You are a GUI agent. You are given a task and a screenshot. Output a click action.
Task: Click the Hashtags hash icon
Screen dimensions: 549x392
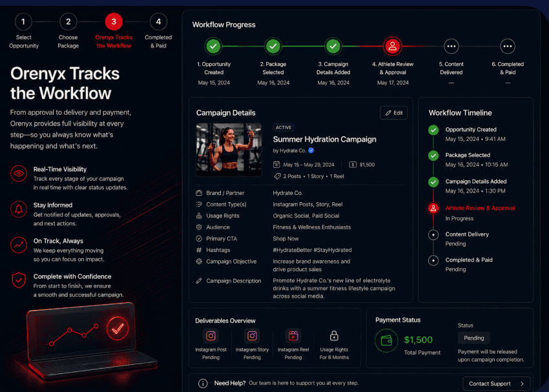point(199,250)
